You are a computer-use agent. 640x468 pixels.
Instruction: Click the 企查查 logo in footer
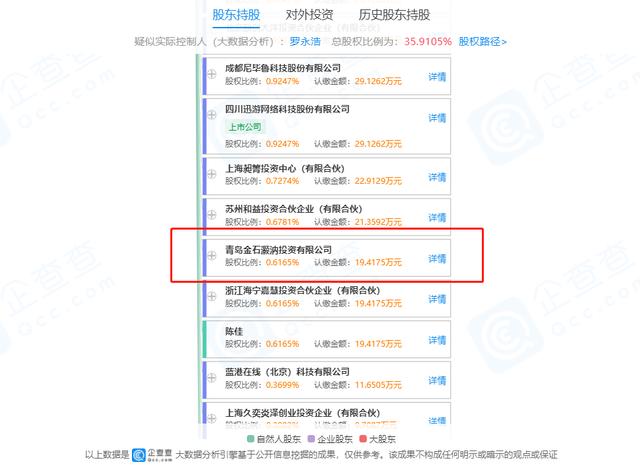pyautogui.click(x=152, y=455)
